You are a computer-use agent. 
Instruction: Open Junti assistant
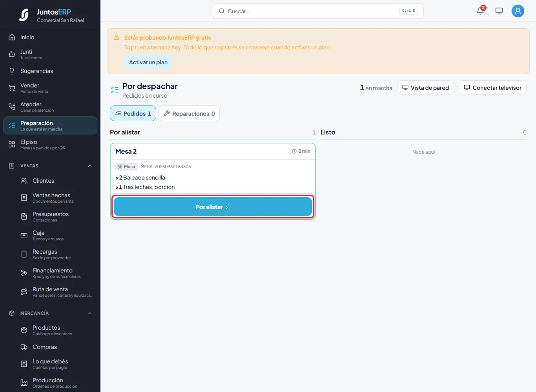(50, 54)
